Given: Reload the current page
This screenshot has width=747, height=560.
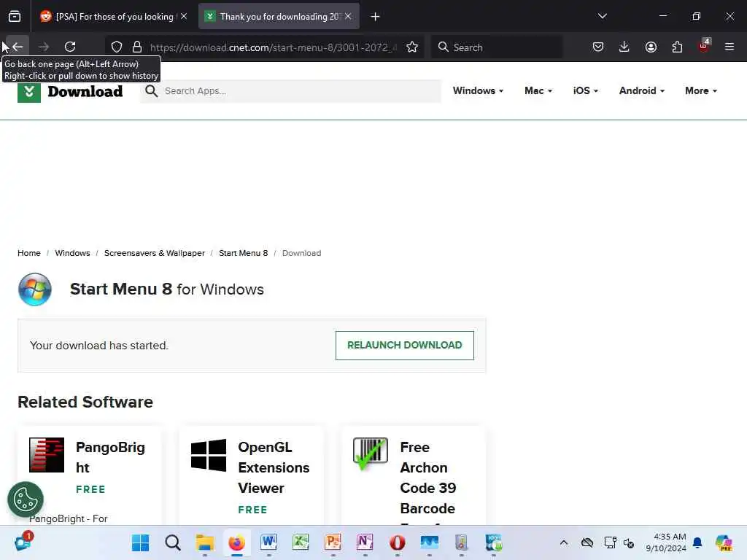Looking at the screenshot, I should click(70, 47).
